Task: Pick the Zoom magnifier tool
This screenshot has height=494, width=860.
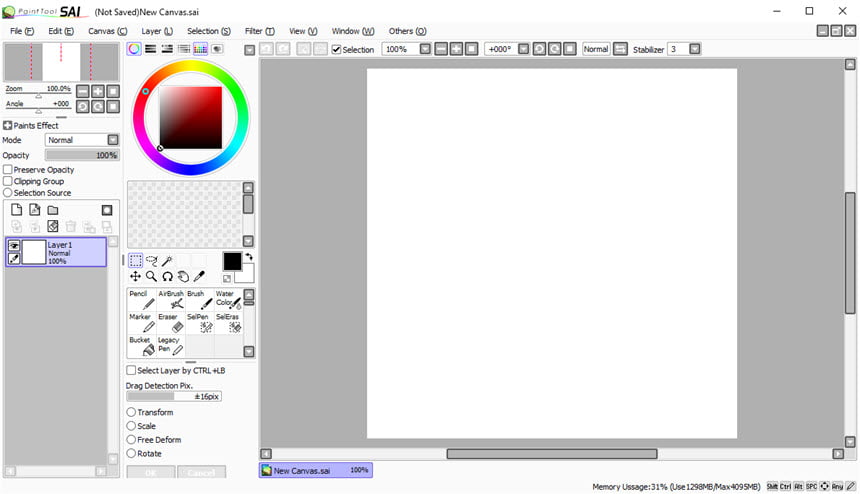Action: click(151, 276)
